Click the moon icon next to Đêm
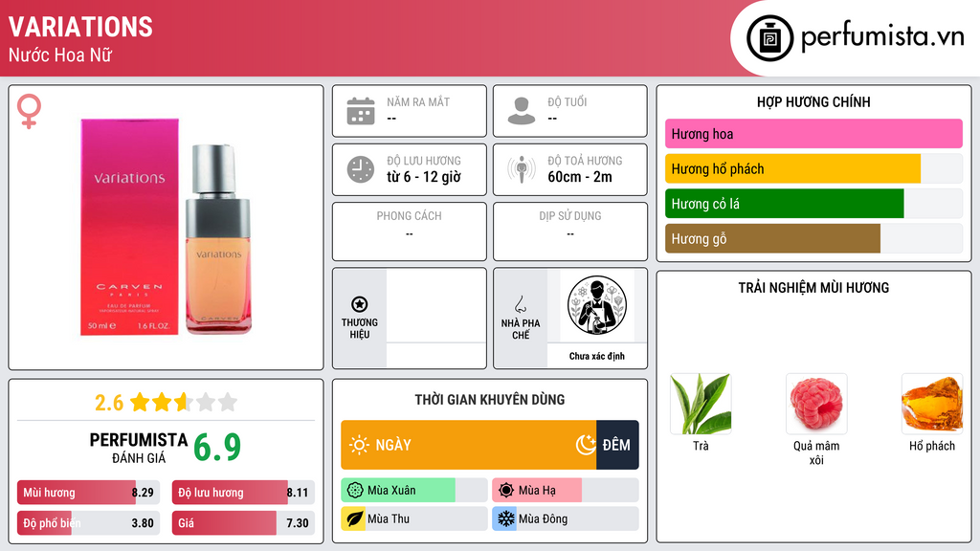This screenshot has height=551, width=980. pos(586,445)
